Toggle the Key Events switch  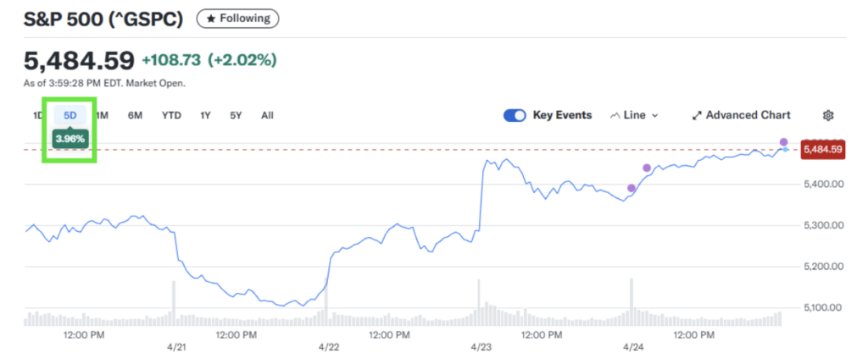[515, 116]
